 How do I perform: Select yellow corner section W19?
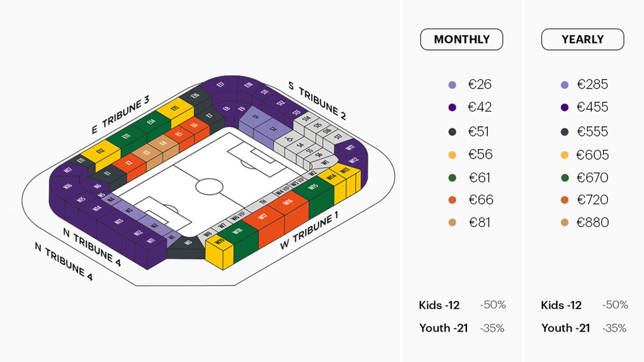[x=219, y=242]
